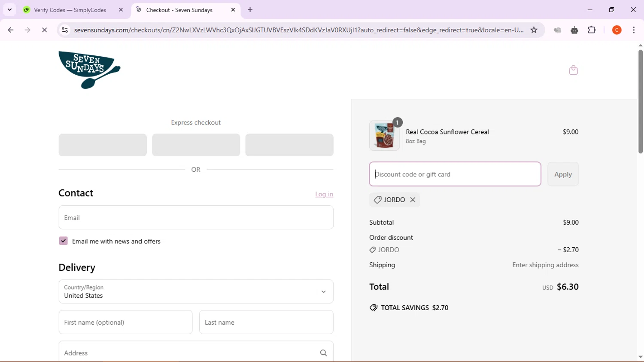Click the Log in link
Screen dimensions: 644x362
(324, 194)
